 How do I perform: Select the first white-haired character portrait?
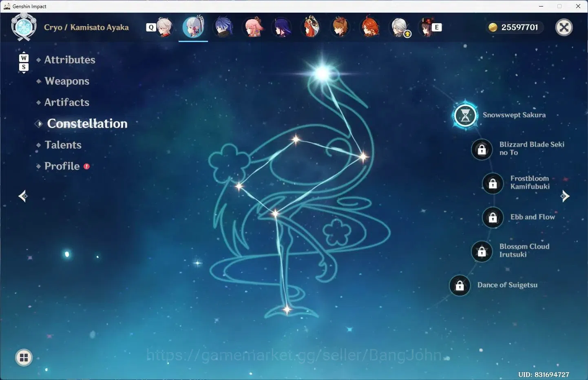[x=164, y=27]
